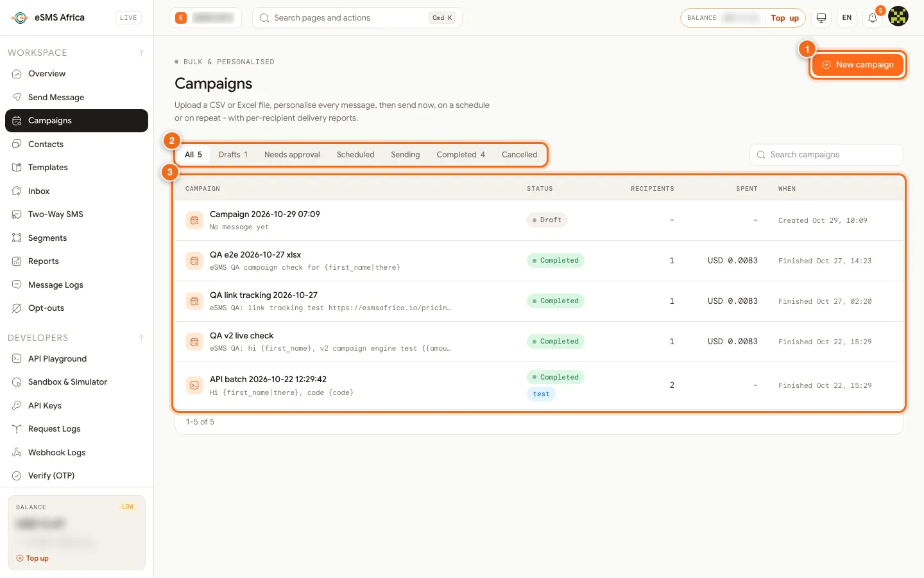Collapse the DEVELOPERS section arrow
Image resolution: width=924 pixels, height=578 pixels.
click(141, 338)
